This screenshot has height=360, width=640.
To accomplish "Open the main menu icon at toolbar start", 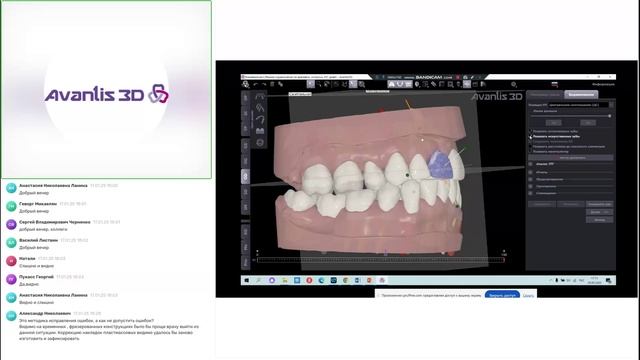I will (x=245, y=84).
